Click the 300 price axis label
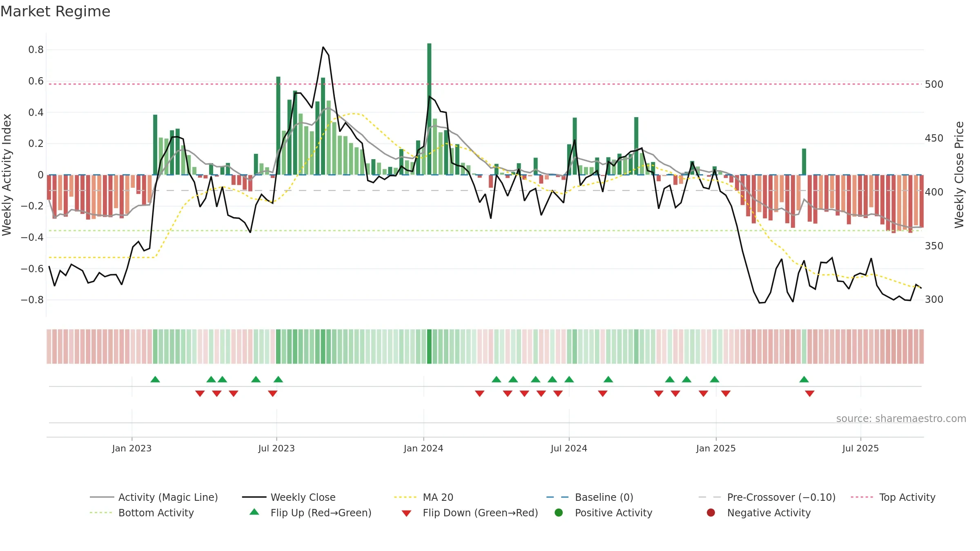 tap(934, 300)
